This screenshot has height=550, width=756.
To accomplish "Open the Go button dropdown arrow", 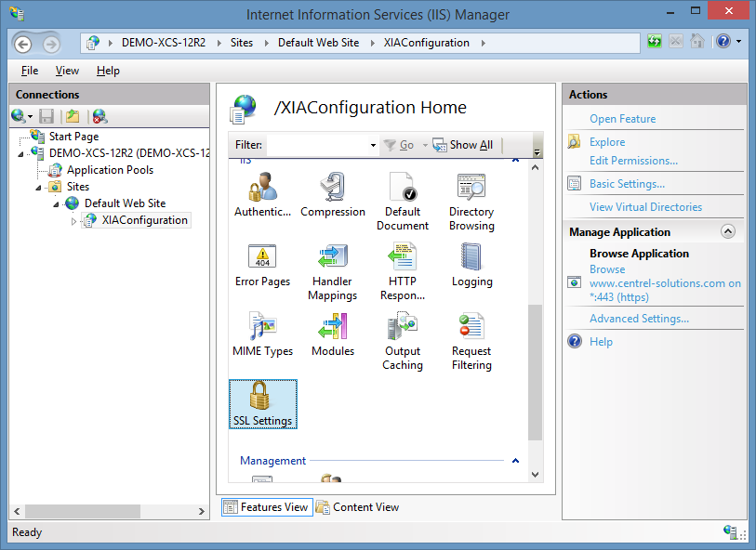I will click(x=425, y=145).
